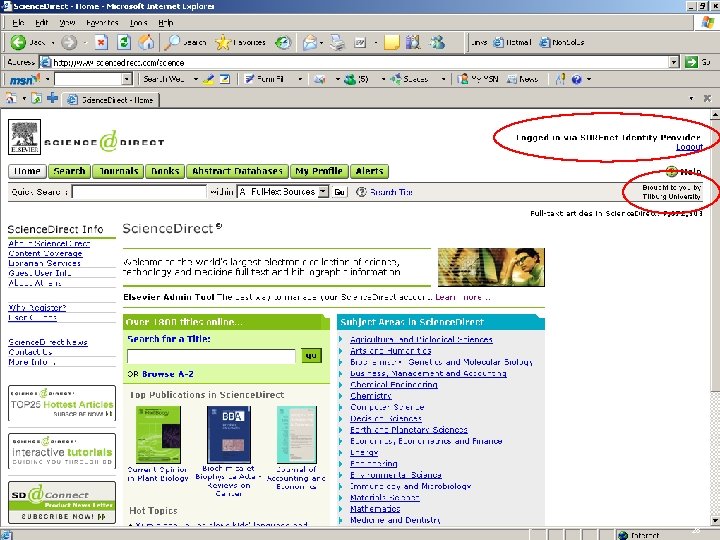Image resolution: width=720 pixels, height=540 pixels.
Task: Select the Journals tab
Action: (x=118, y=171)
